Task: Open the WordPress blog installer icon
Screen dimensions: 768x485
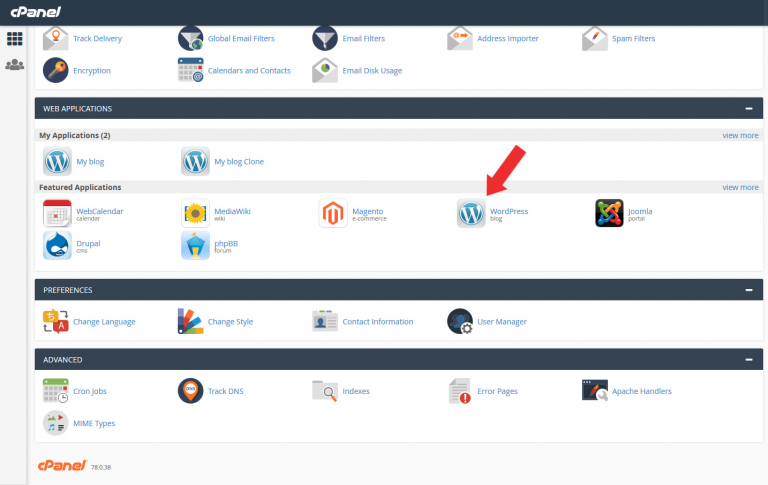Action: (x=471, y=213)
